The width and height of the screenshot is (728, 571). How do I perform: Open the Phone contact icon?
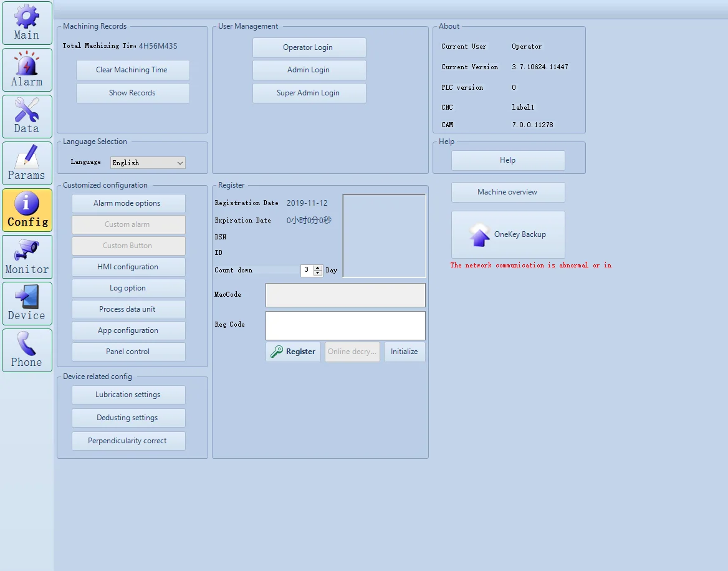[26, 350]
